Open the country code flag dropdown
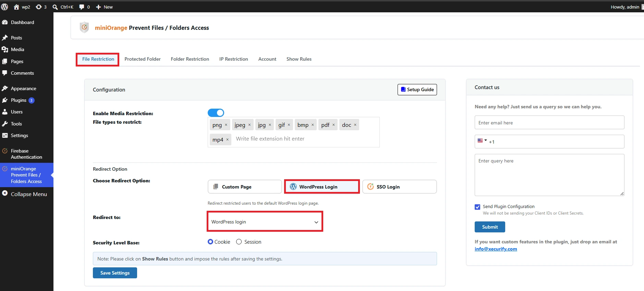 (482, 141)
